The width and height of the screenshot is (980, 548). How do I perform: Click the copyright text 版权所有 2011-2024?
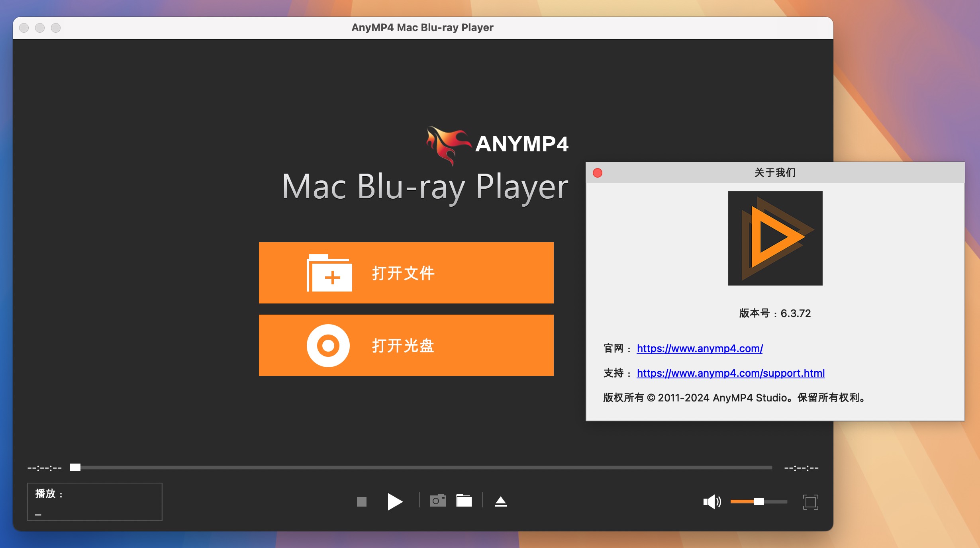point(734,397)
